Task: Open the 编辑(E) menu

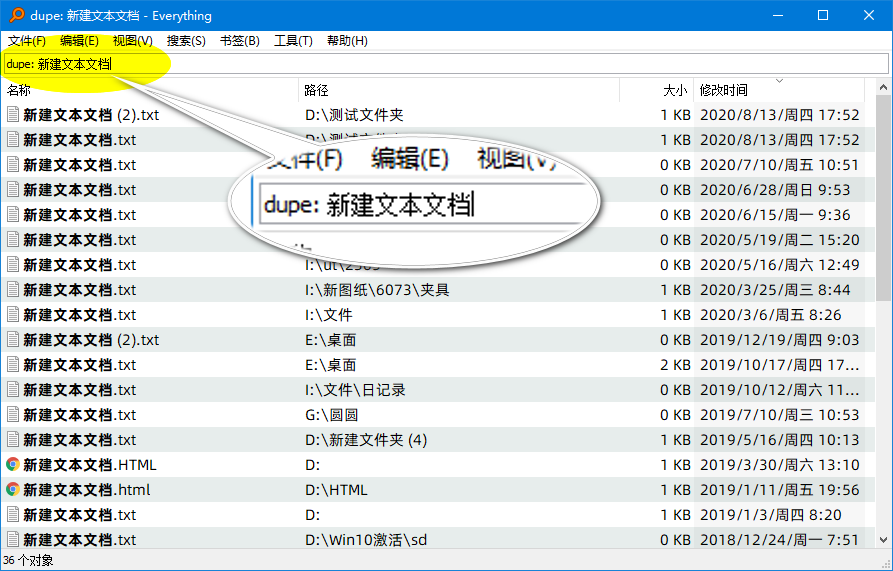Action: coord(79,41)
